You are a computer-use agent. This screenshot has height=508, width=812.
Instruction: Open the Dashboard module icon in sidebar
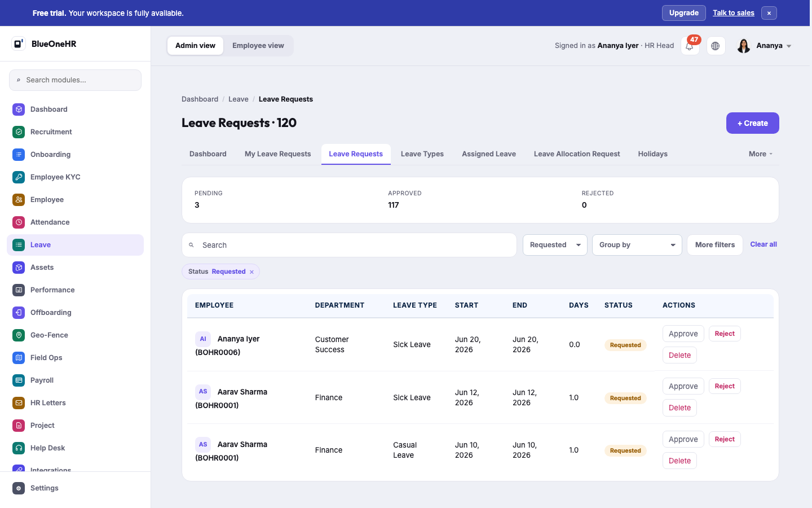tap(19, 109)
